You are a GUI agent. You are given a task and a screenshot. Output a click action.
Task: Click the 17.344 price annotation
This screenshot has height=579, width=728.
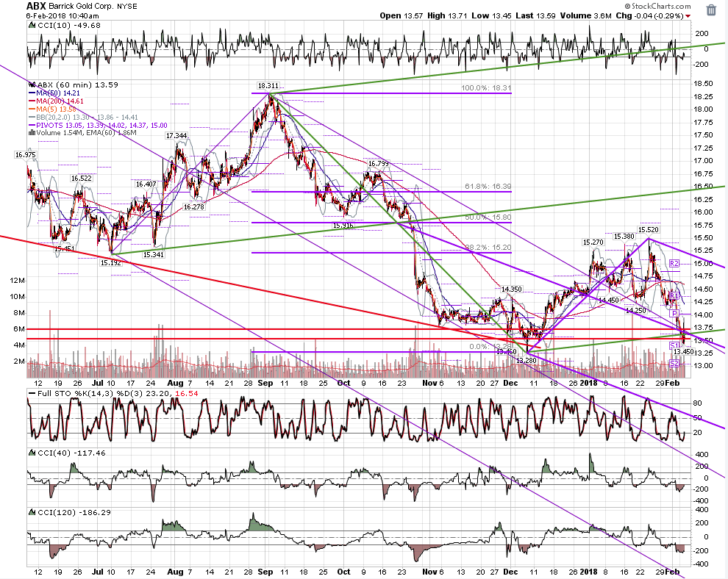click(176, 135)
